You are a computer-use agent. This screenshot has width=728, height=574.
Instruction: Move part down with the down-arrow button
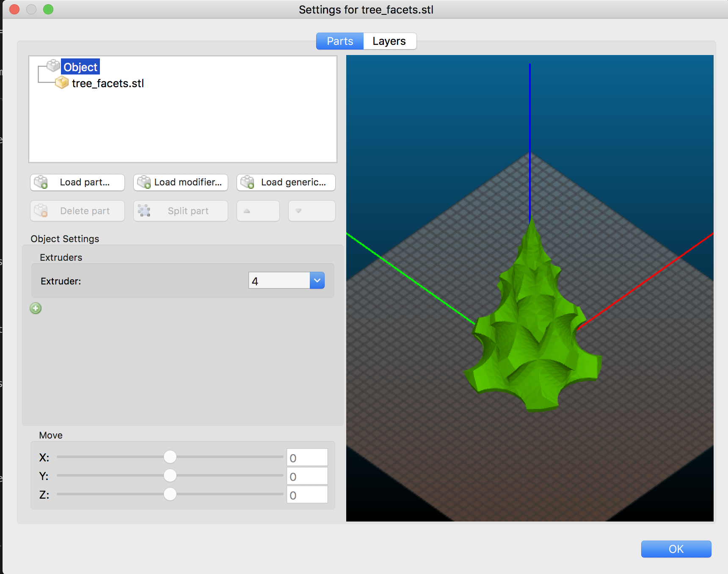[312, 211]
